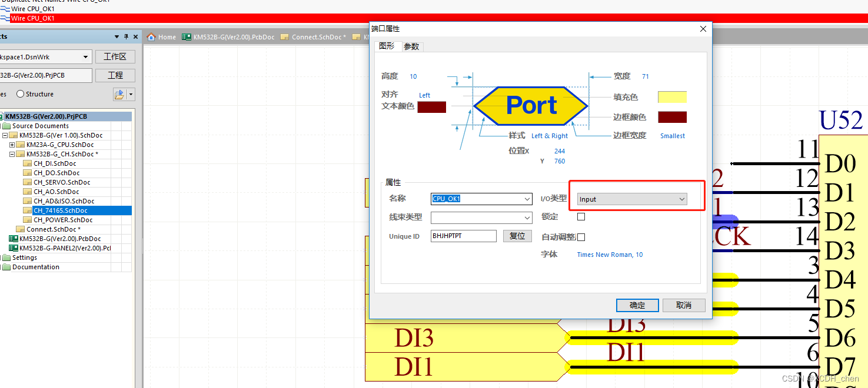
Task: Enable the 自动调整 checkbox
Action: tap(581, 236)
